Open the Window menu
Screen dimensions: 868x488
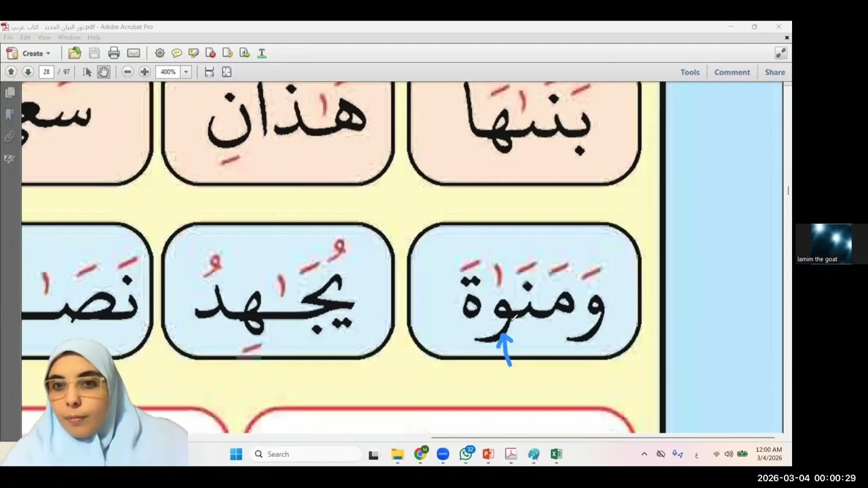69,37
